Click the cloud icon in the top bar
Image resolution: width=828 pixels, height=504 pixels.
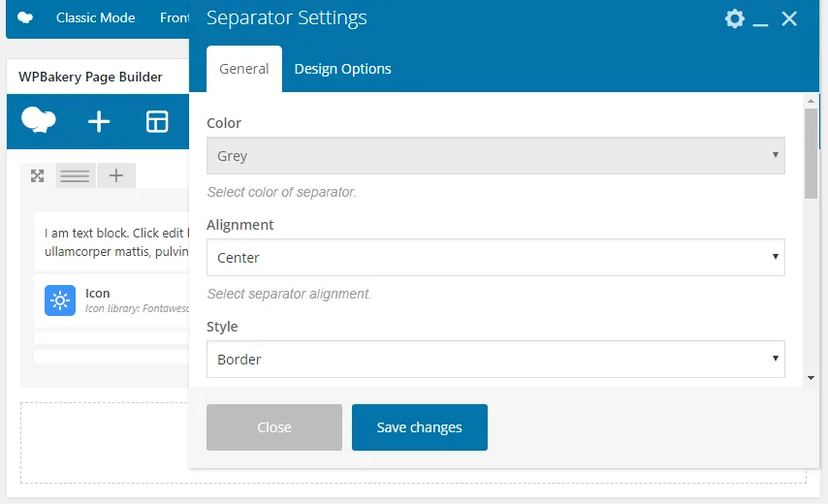tap(25, 17)
